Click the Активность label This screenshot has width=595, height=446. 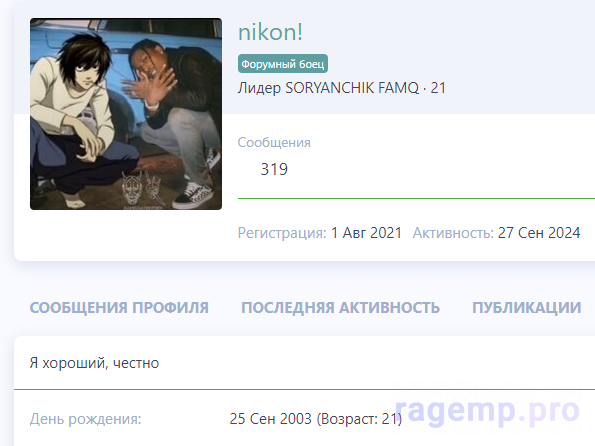tap(453, 233)
